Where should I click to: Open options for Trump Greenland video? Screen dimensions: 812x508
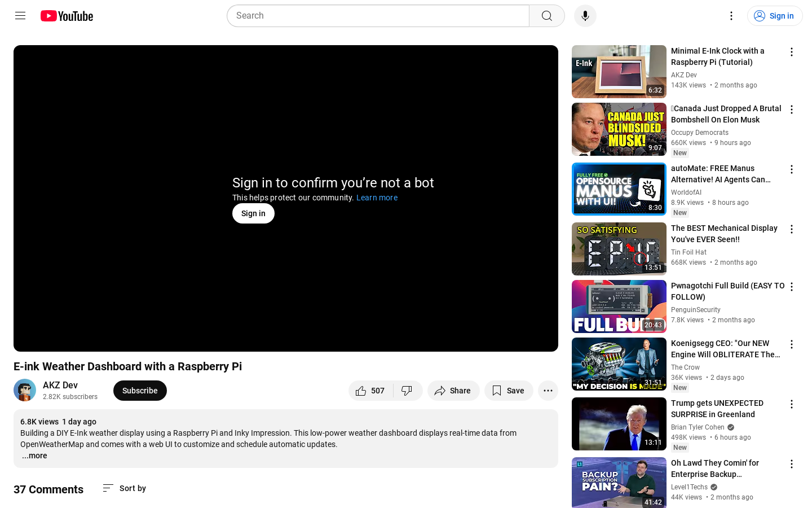pyautogui.click(x=792, y=404)
